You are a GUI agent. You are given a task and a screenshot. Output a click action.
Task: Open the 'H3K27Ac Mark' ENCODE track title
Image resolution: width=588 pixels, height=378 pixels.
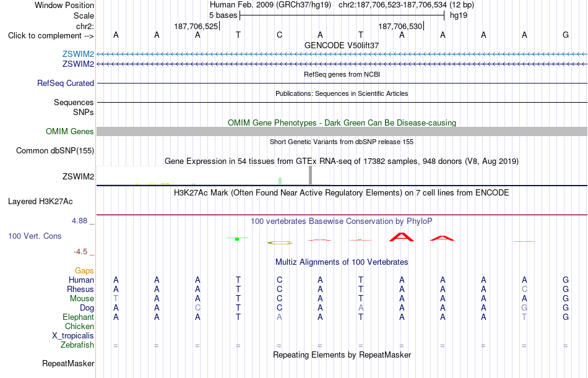342,193
